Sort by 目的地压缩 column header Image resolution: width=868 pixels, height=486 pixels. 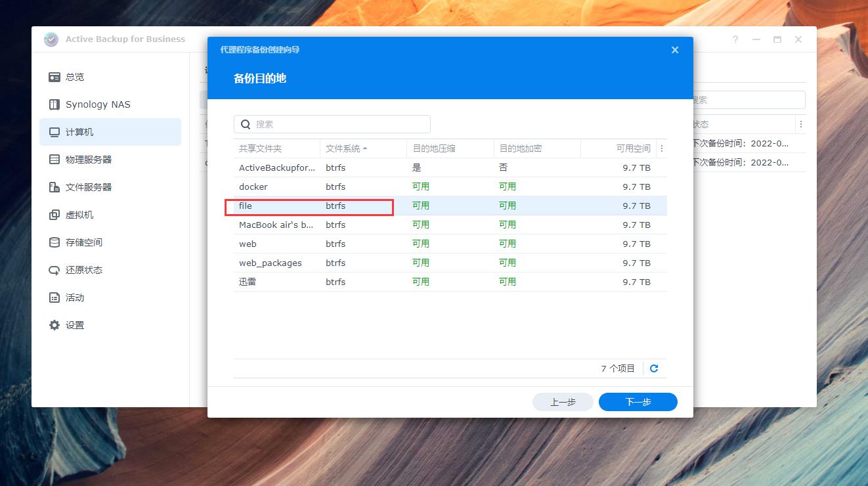[x=450, y=148]
